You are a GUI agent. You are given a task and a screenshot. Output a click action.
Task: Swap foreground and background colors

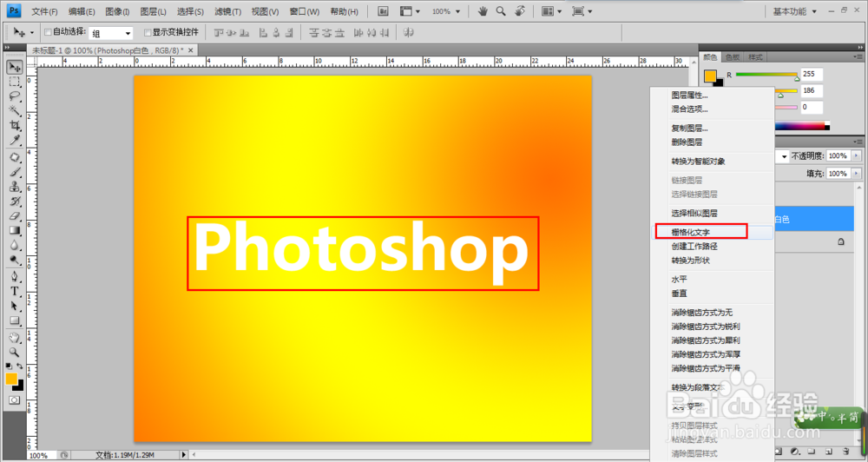19,366
